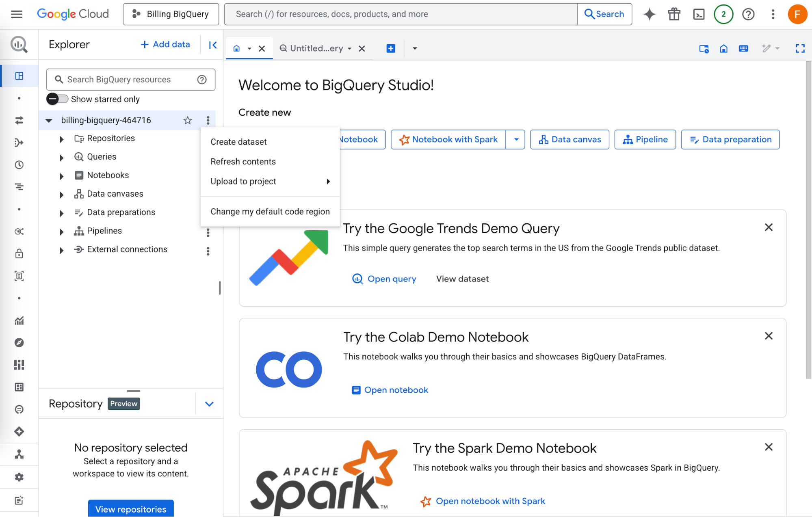
Task: Close the Untitled query tab
Action: [x=362, y=49]
